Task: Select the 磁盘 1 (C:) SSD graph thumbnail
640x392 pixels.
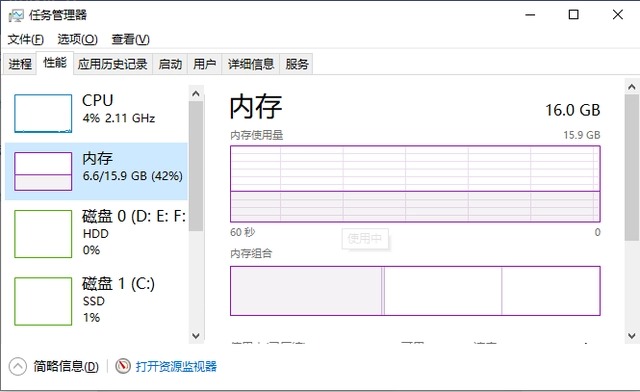Action: click(x=43, y=301)
